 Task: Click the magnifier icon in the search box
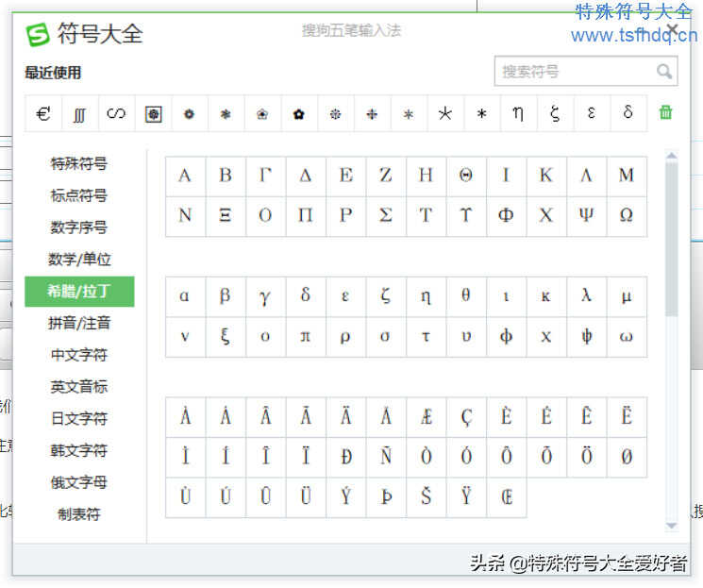[664, 72]
